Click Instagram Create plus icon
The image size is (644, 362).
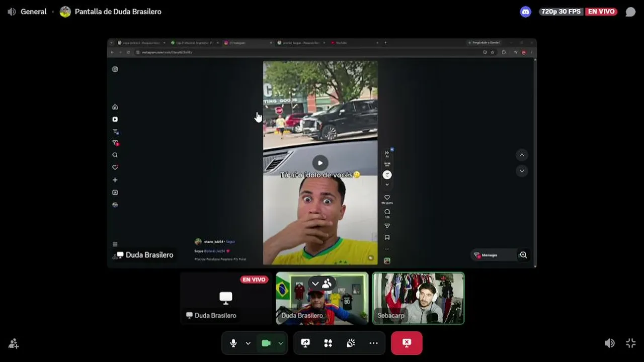[115, 180]
